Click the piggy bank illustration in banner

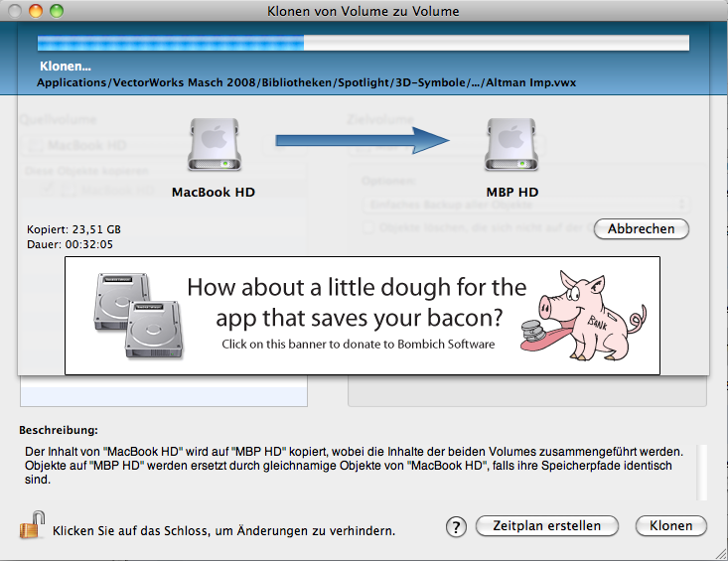583,316
